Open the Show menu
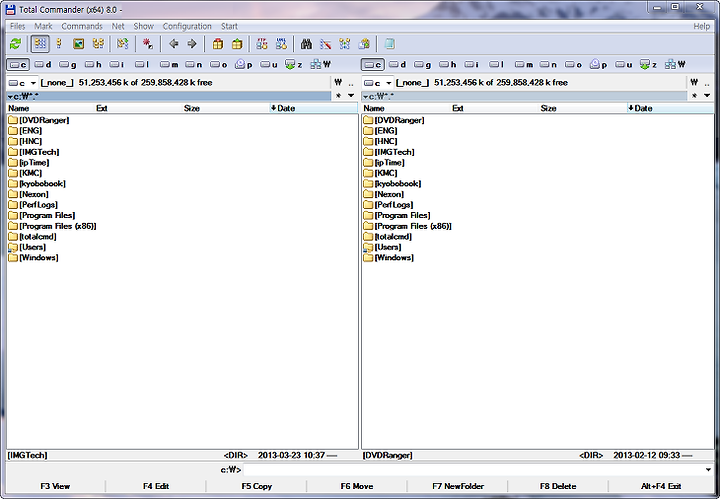720x499 pixels. pyautogui.click(x=143, y=26)
